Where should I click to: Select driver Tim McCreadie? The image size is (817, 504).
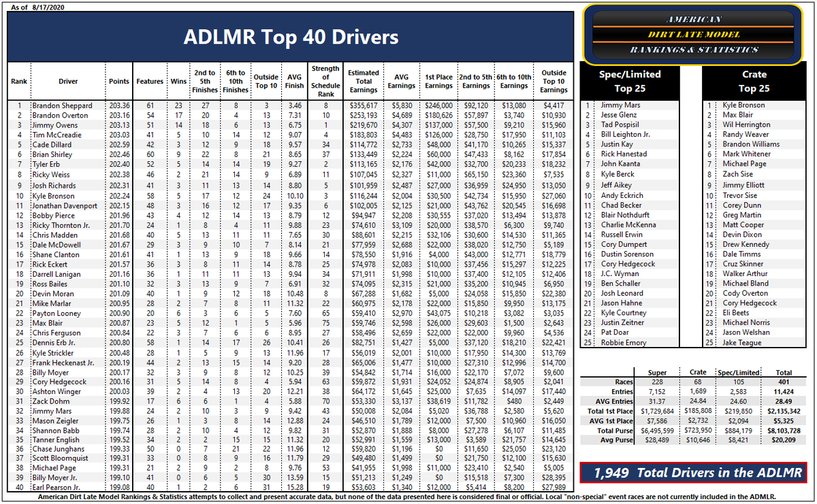[x=57, y=135]
